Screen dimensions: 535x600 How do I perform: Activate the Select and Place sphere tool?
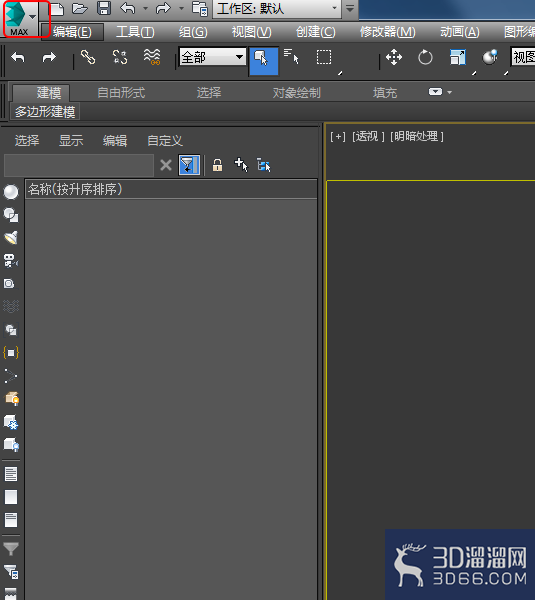(490, 57)
